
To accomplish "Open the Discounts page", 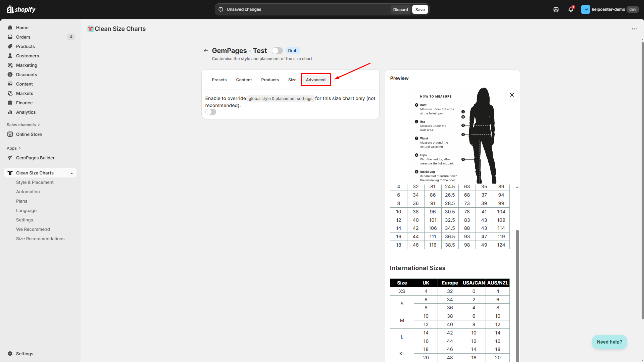I will tap(26, 74).
